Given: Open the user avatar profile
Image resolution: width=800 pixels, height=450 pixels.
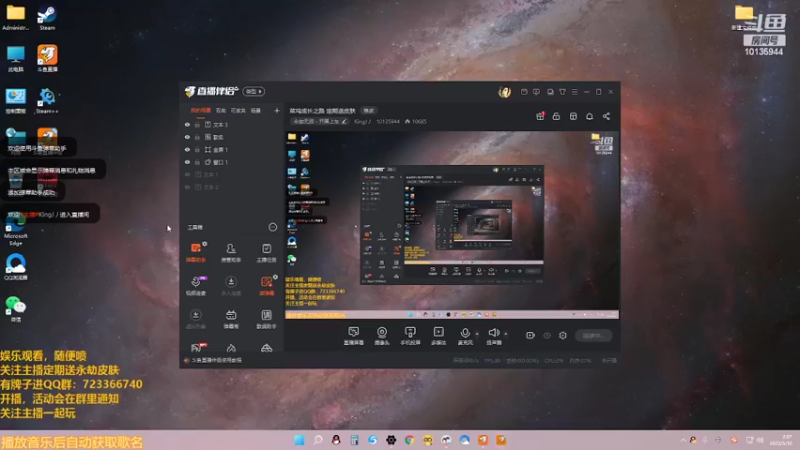Looking at the screenshot, I should pyautogui.click(x=505, y=92).
